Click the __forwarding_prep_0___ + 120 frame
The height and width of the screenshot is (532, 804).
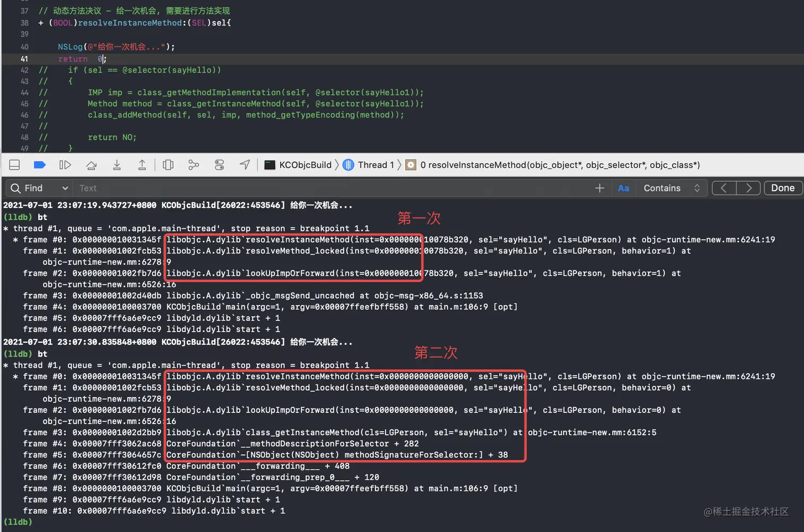201,477
